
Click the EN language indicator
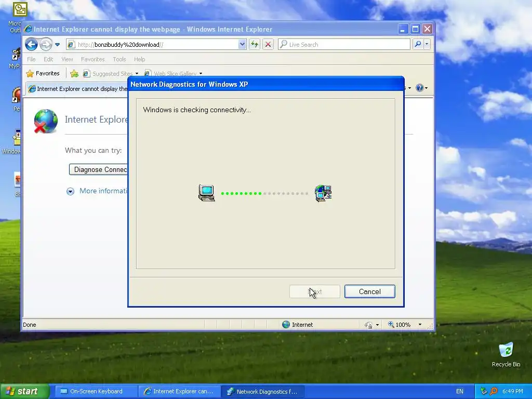click(x=459, y=391)
